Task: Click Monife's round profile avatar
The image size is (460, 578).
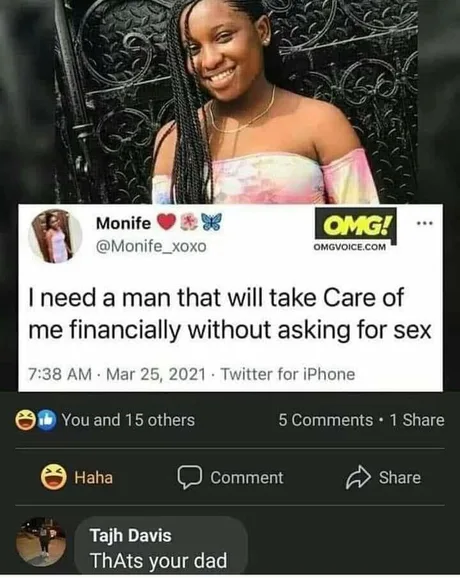Action: [x=55, y=236]
